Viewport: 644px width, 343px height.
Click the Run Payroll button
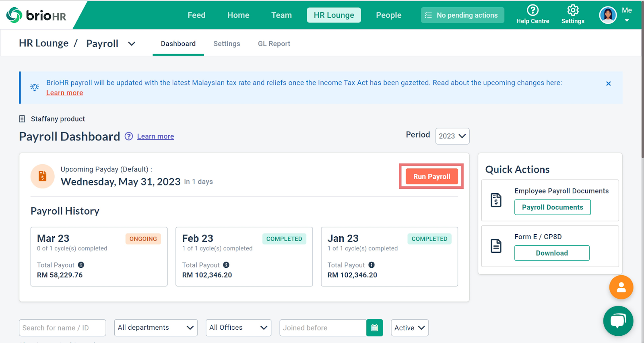(431, 176)
